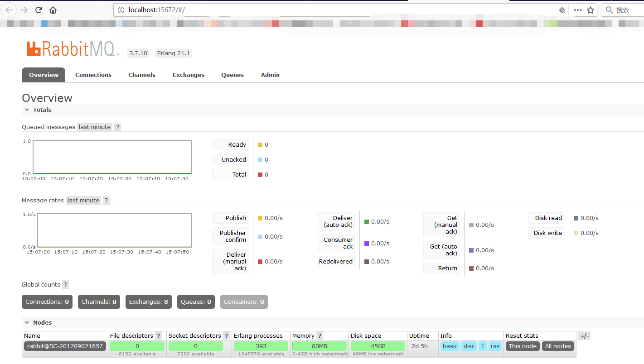Bookmark this page with star icon
644x364 pixels.
[591, 10]
